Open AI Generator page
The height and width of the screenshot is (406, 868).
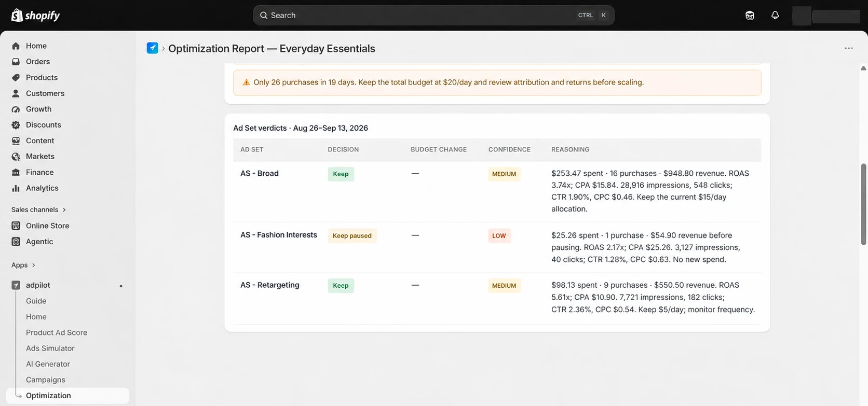tap(48, 364)
